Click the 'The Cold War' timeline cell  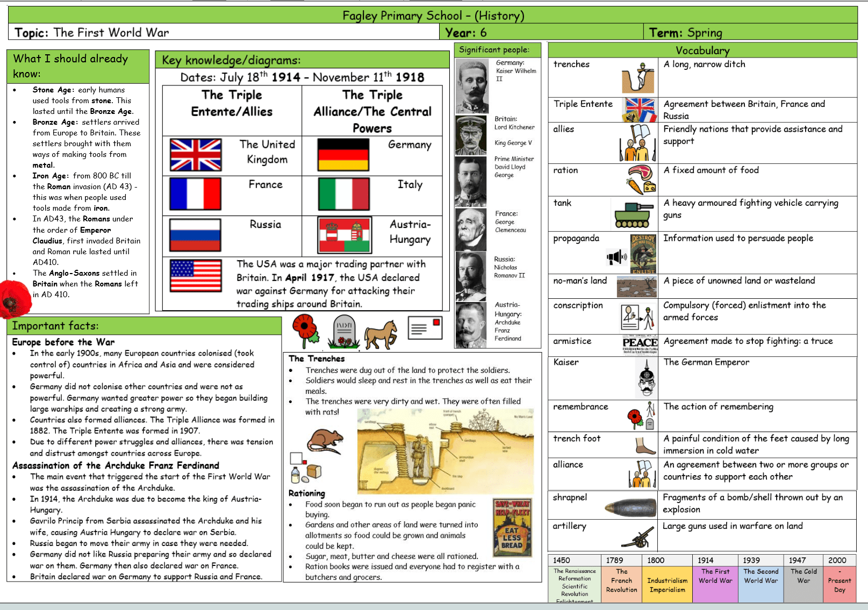tap(804, 584)
